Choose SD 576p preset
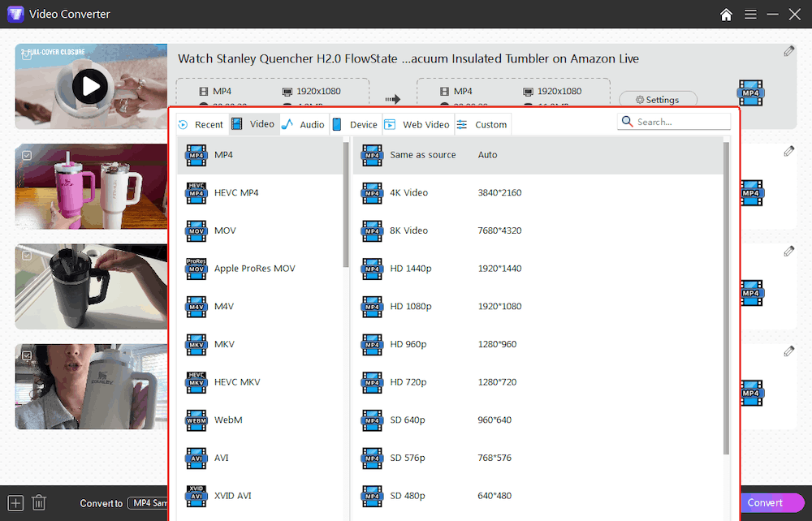The image size is (812, 521). 538,458
